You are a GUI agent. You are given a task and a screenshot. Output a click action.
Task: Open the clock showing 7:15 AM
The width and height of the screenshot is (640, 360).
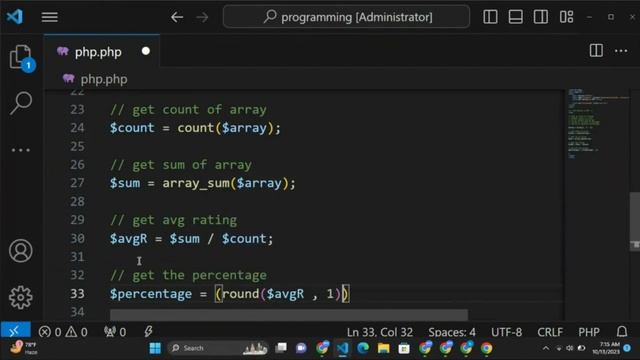coord(606,348)
